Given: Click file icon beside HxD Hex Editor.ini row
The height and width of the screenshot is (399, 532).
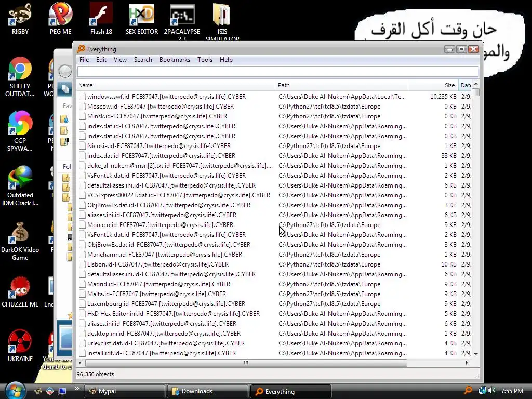Looking at the screenshot, I should click(x=82, y=314).
